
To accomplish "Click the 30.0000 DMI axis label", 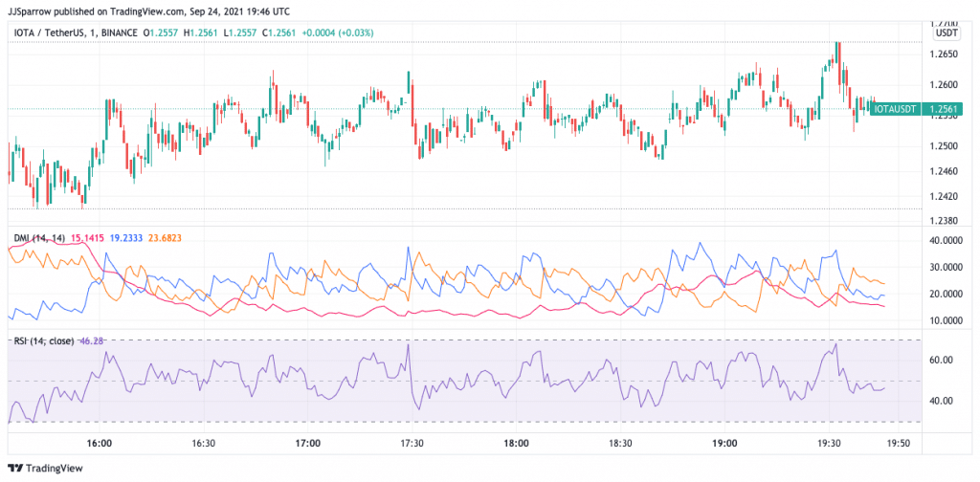I will 947,267.
